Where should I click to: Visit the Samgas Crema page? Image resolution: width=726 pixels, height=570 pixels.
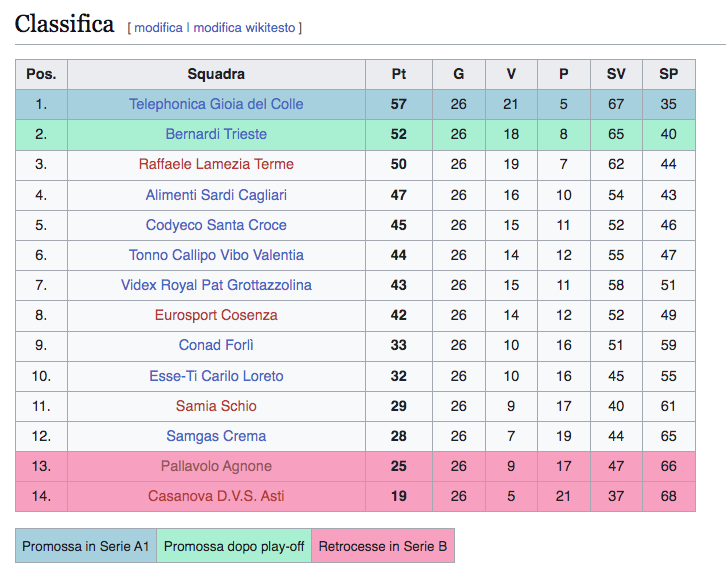tap(216, 436)
